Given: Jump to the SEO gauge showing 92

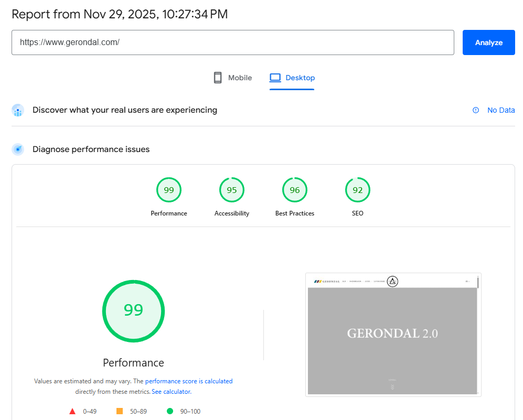Looking at the screenshot, I should (358, 190).
